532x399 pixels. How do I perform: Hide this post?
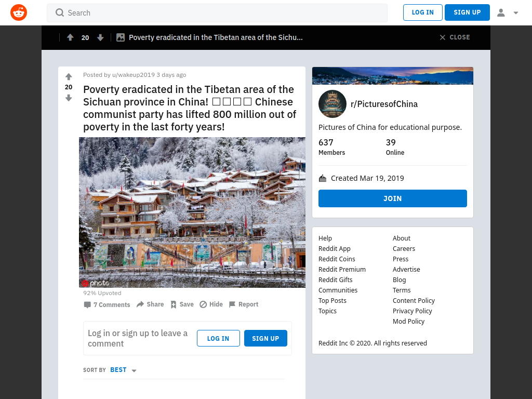click(211, 304)
